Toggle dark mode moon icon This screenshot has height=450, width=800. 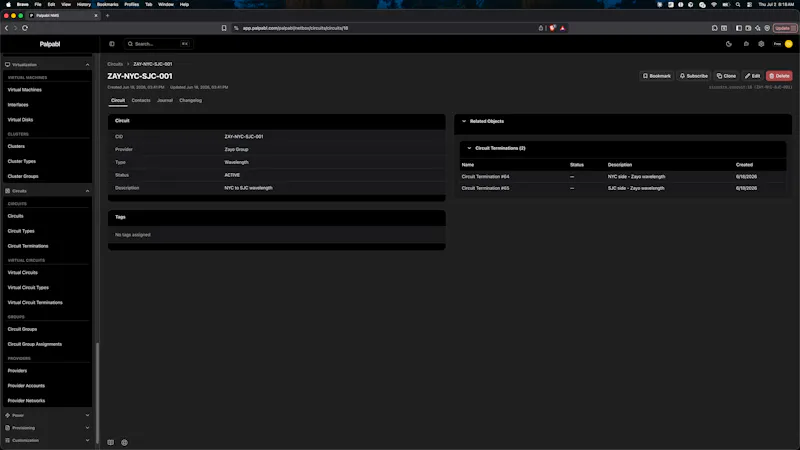(x=729, y=44)
